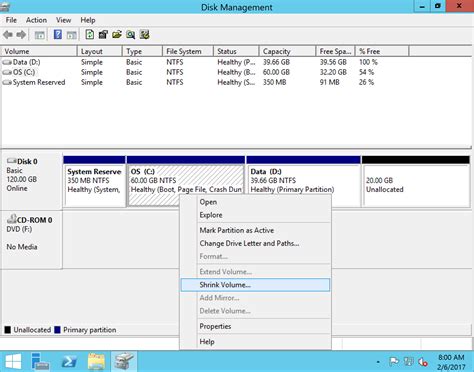The height and width of the screenshot is (372, 474).
Task: Open the taskbar clock showing 8:00 AM
Action: click(x=451, y=362)
